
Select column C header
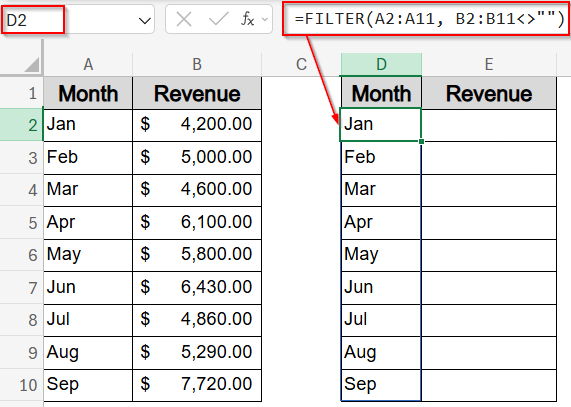point(301,64)
